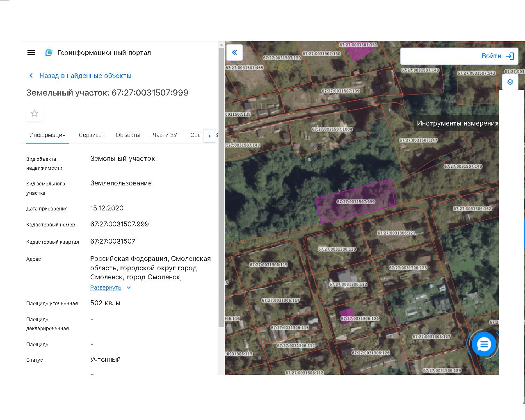Open the hamburger main menu
The image size is (525, 420).
[x=31, y=52]
